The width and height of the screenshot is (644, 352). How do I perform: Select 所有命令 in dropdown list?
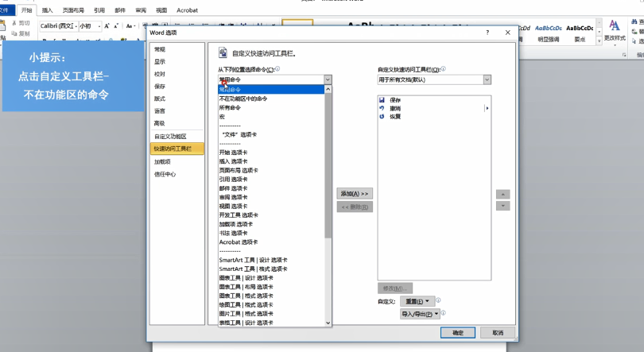(x=230, y=107)
